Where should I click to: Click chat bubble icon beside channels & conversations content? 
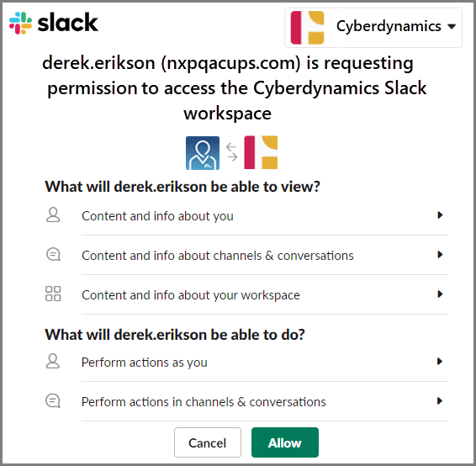click(53, 254)
